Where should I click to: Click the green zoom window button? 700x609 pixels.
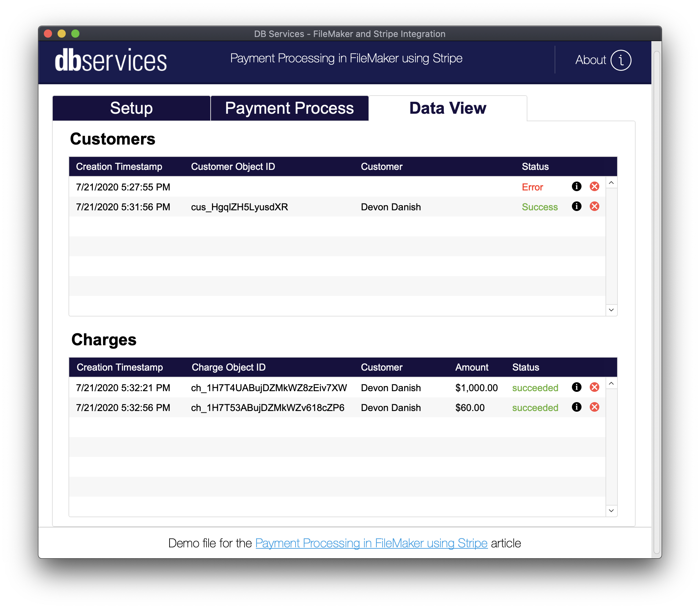75,34
